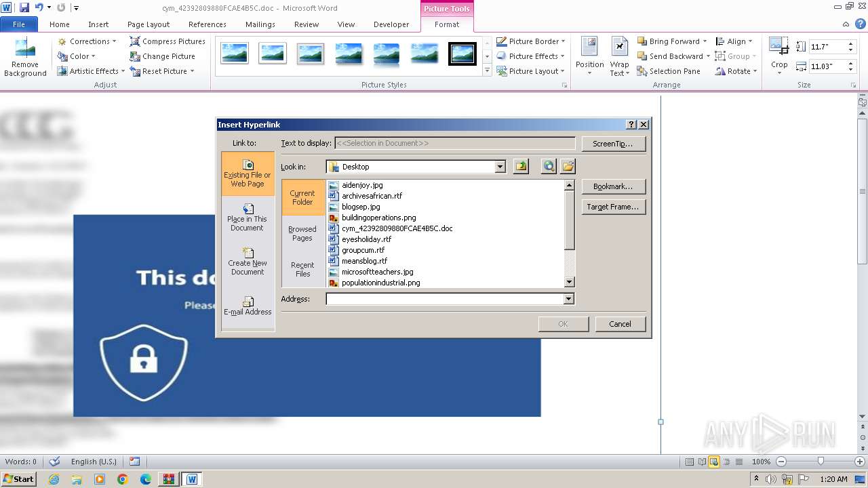Click the Browse the Web icon
Screen dimensions: 868x488
[x=549, y=166]
